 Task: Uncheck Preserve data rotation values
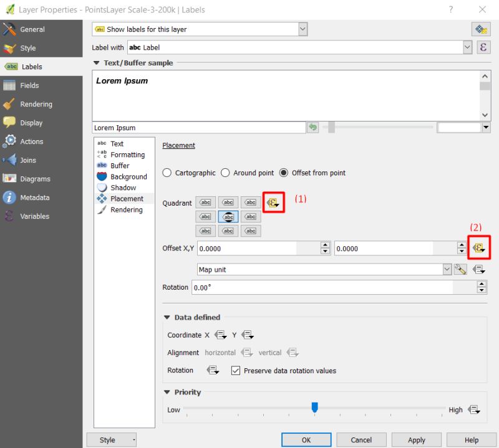click(x=235, y=370)
